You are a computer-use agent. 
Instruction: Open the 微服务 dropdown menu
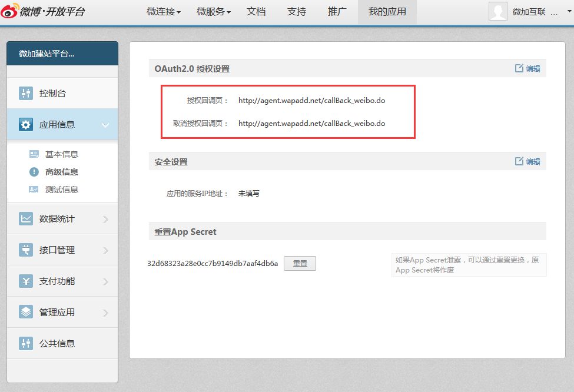[213, 12]
